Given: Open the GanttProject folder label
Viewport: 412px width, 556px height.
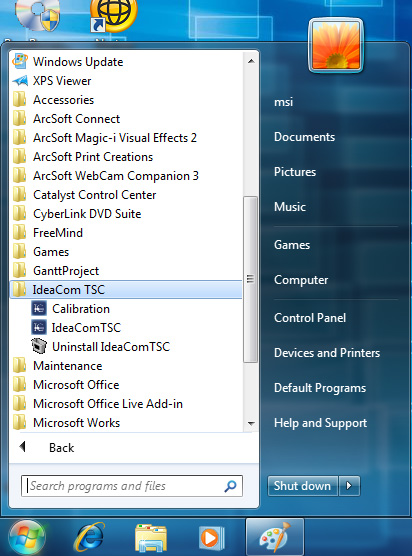Looking at the screenshot, I should point(66,271).
